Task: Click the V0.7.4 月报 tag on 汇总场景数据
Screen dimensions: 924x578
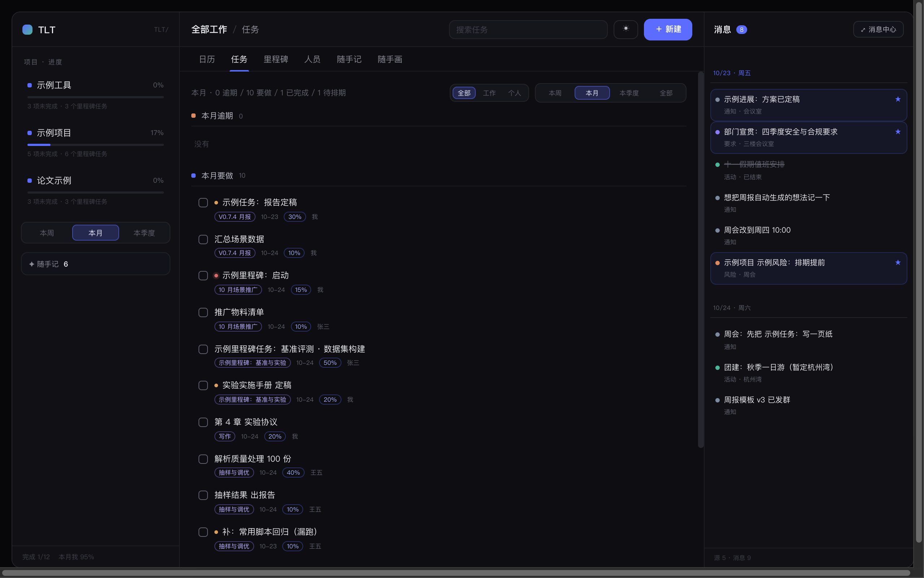Action: tap(235, 253)
